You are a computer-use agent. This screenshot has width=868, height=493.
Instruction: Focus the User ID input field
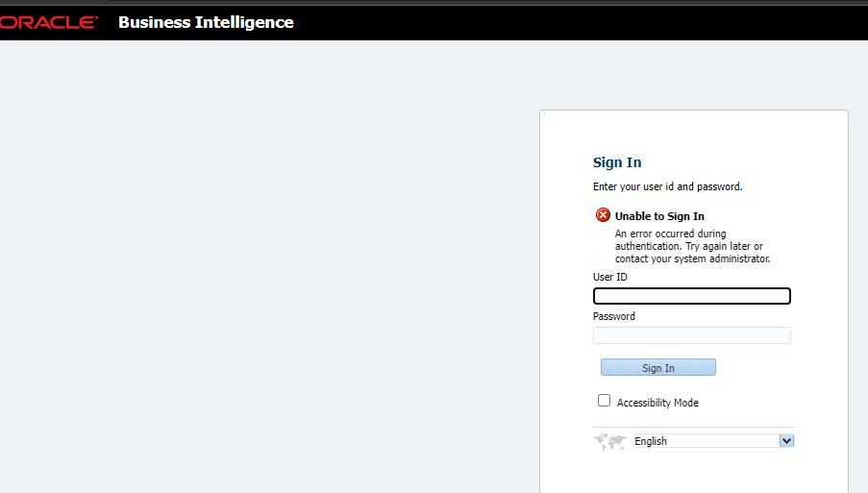pos(692,296)
